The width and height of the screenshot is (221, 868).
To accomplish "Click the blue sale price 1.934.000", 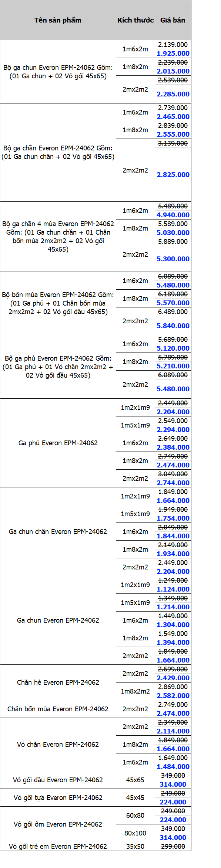I will coord(173,554).
